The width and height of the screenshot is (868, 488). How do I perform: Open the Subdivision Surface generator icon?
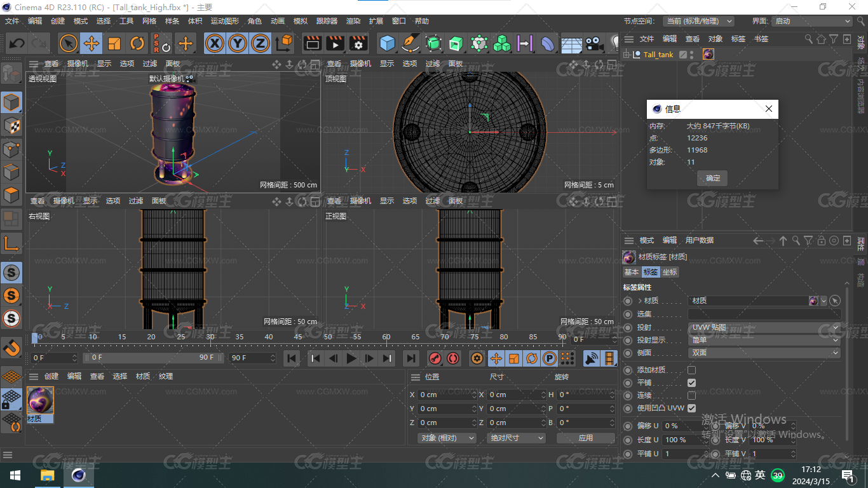coord(433,43)
